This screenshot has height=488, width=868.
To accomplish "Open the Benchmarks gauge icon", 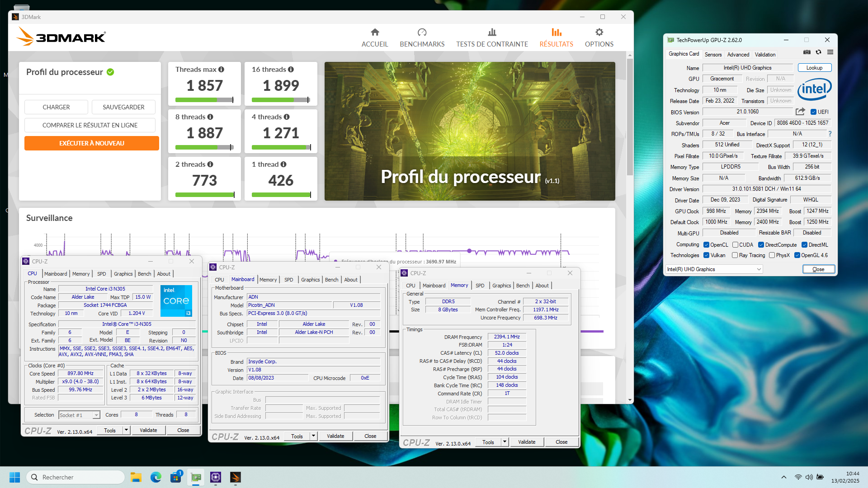I will click(x=422, y=32).
